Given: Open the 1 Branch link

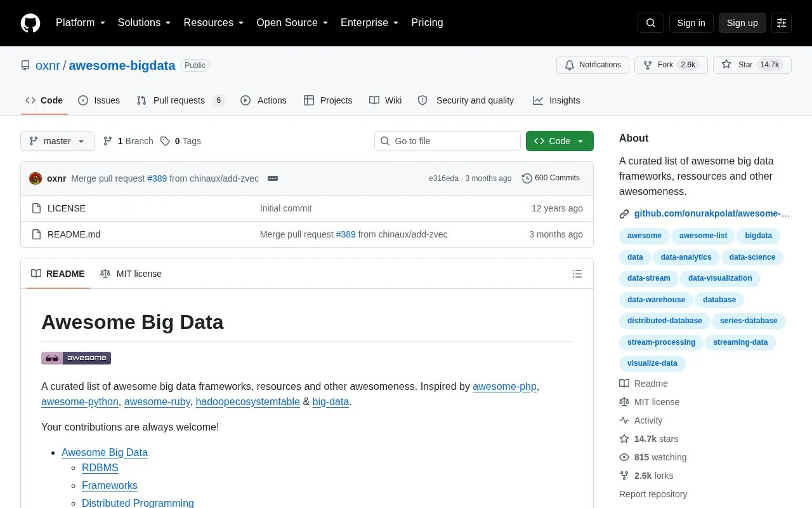Looking at the screenshot, I should [128, 141].
